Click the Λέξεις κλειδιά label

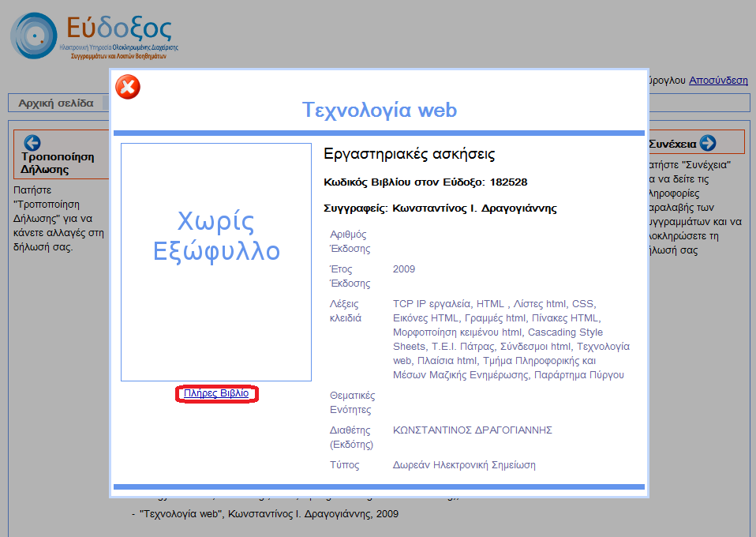[346, 311]
